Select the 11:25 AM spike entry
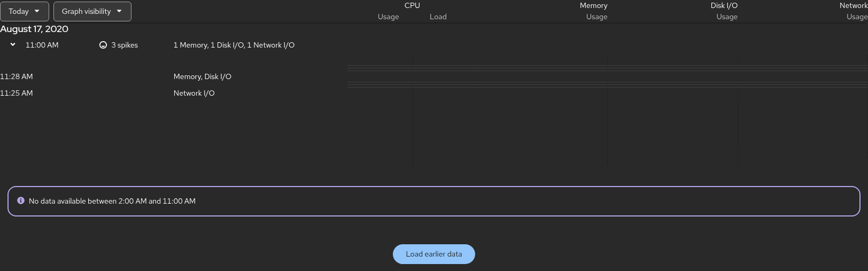Viewport: 868px width, 271px height. point(17,93)
